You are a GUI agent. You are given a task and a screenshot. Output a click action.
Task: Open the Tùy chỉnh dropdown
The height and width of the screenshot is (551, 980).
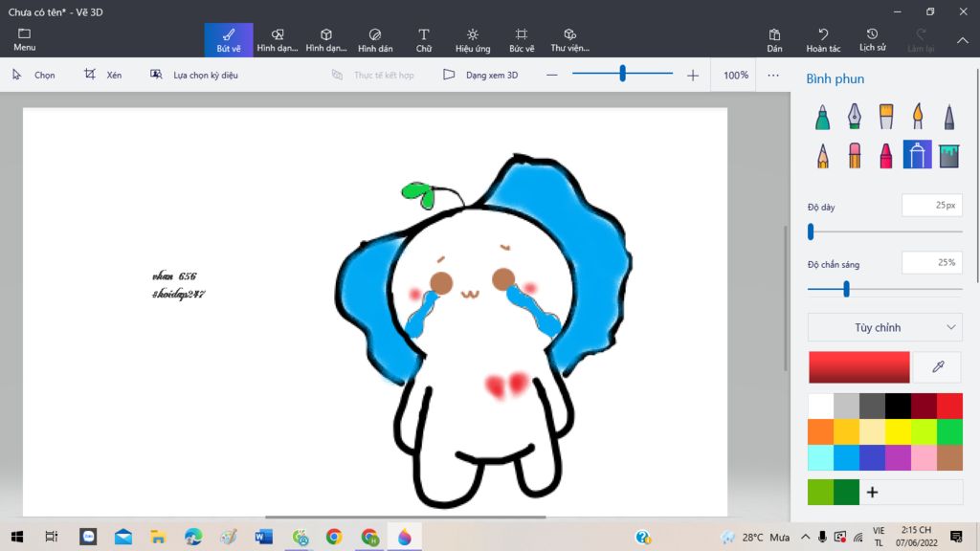tap(885, 327)
